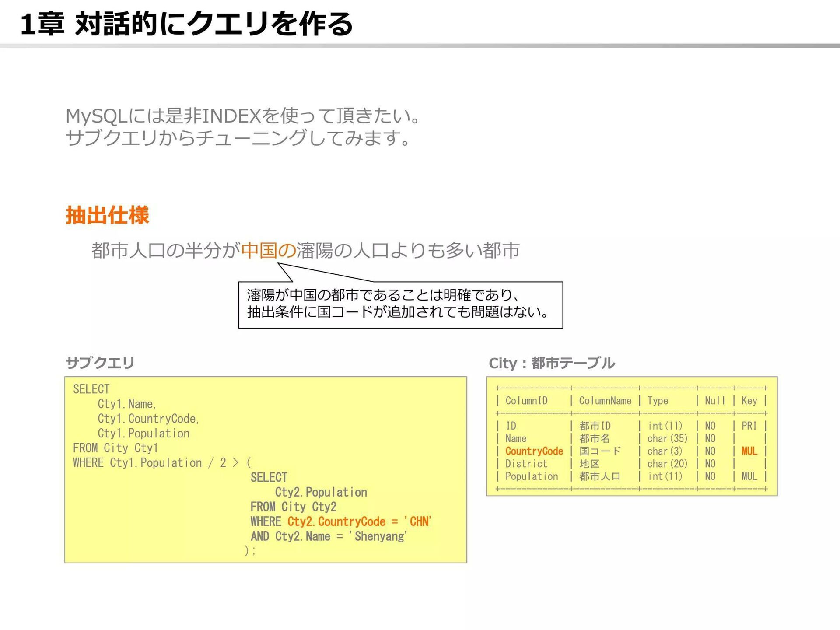840x630 pixels.
Task: Click the 'AND Cty2.Name = 'Shenyang'' line
Action: point(329,536)
